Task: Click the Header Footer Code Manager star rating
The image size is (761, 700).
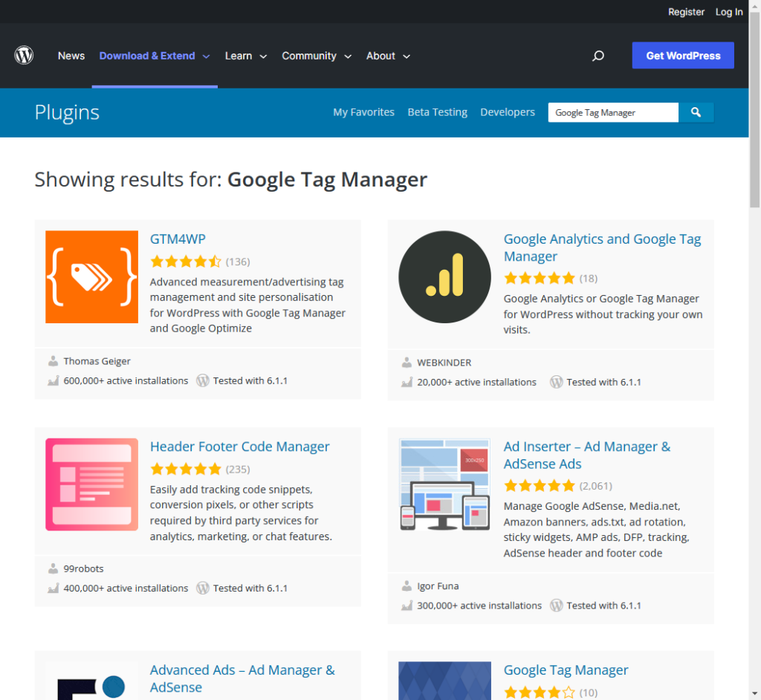Action: tap(186, 470)
